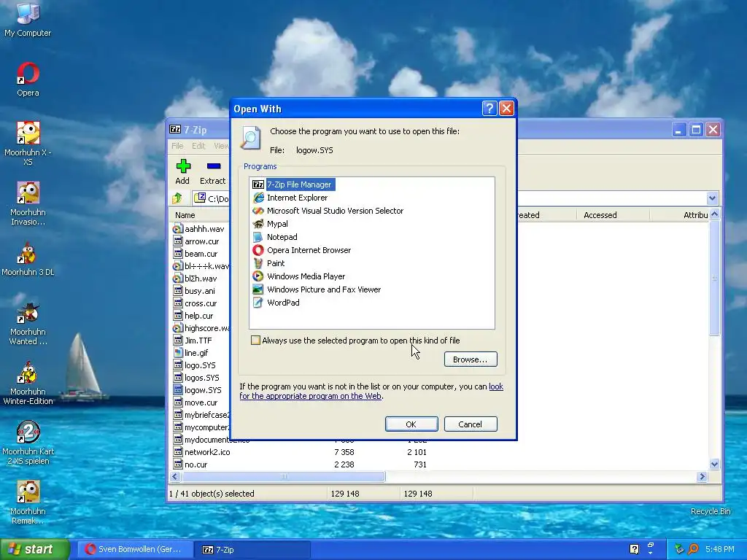This screenshot has width=747, height=560.
Task: Select cross.cur in the file list
Action: [196, 303]
